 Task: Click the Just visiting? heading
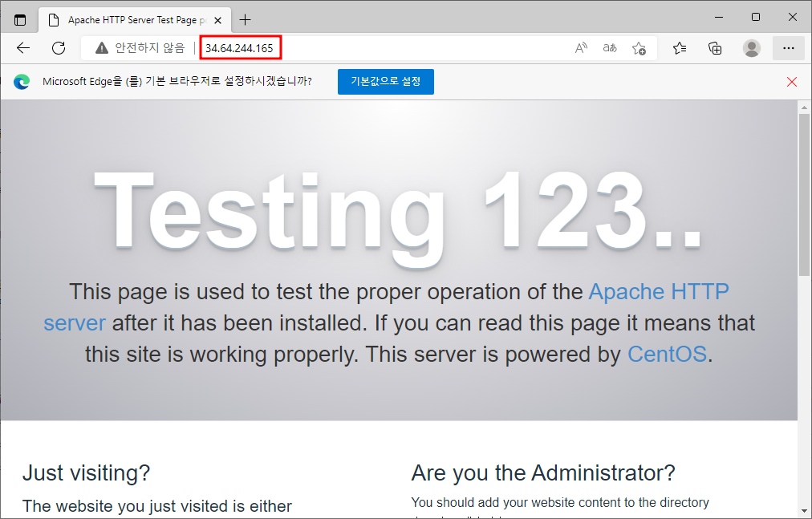click(86, 473)
